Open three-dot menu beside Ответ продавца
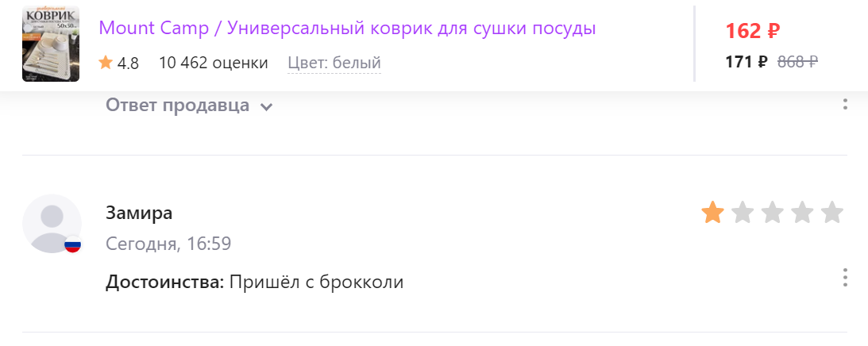The width and height of the screenshot is (868, 346). pos(845,104)
